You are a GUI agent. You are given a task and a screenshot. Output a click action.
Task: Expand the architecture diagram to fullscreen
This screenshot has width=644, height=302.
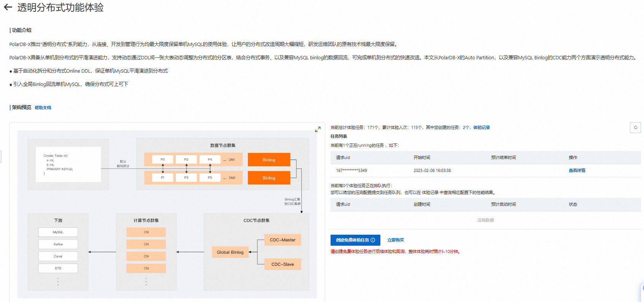point(318,130)
